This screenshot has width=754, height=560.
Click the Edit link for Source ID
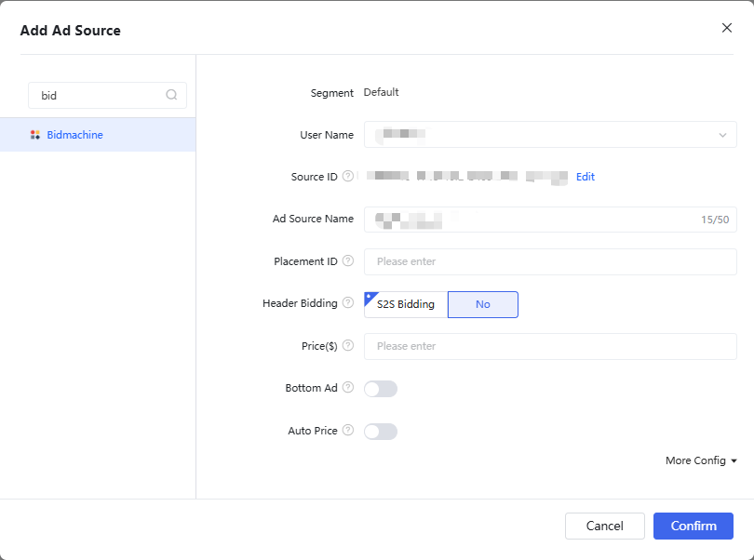click(585, 177)
